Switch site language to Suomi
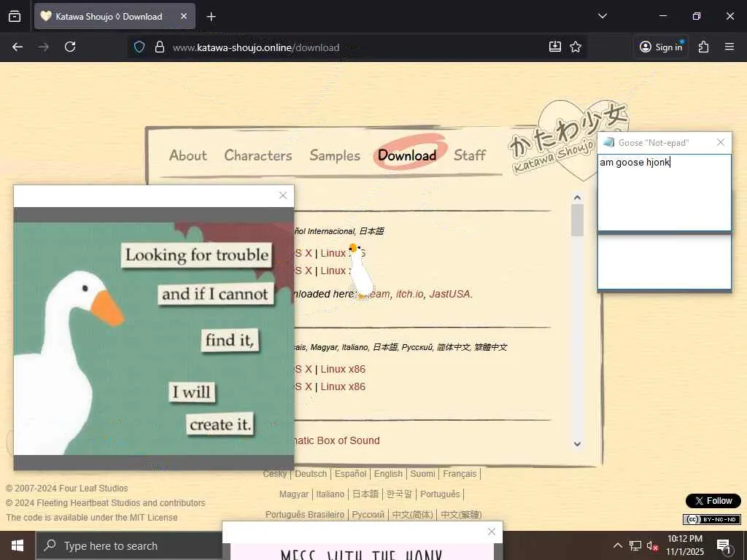 422,474
